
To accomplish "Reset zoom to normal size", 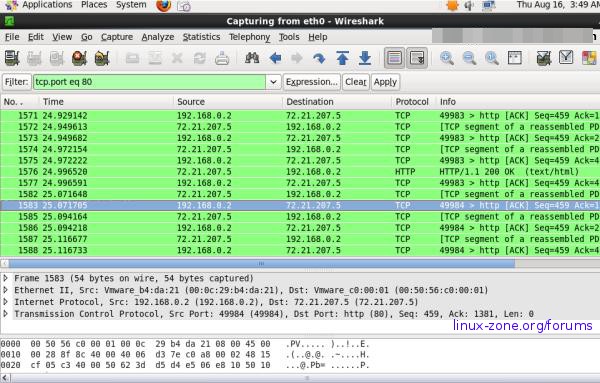I will click(492, 58).
